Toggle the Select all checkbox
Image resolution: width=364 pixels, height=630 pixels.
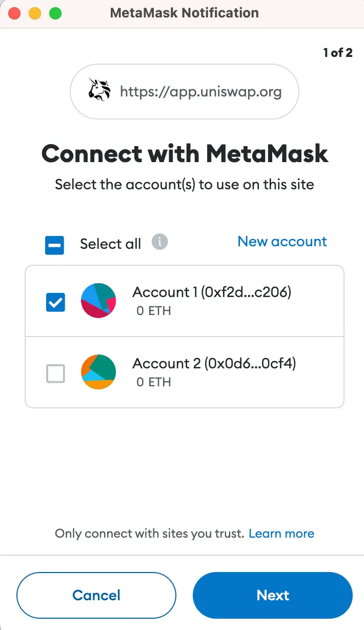tap(54, 245)
